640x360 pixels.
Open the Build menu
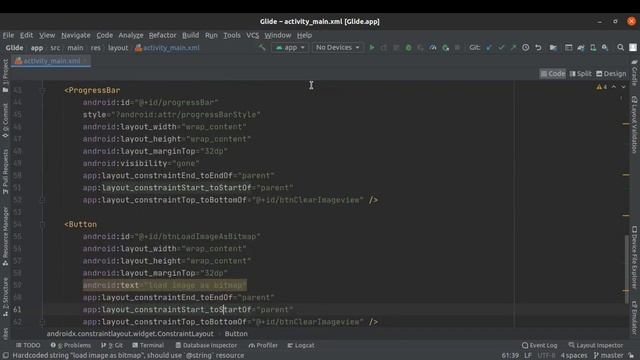pyautogui.click(x=190, y=36)
